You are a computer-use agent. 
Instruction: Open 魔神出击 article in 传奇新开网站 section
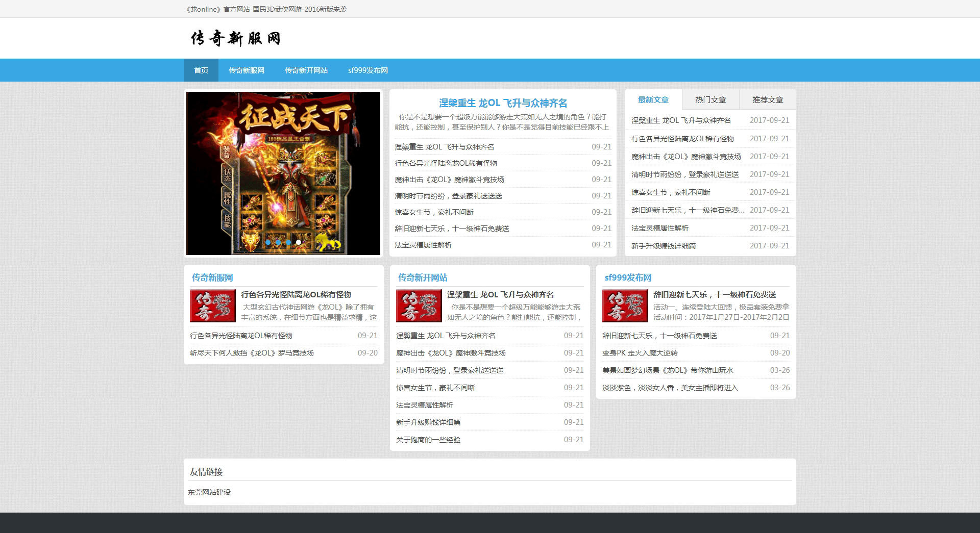pyautogui.click(x=451, y=353)
